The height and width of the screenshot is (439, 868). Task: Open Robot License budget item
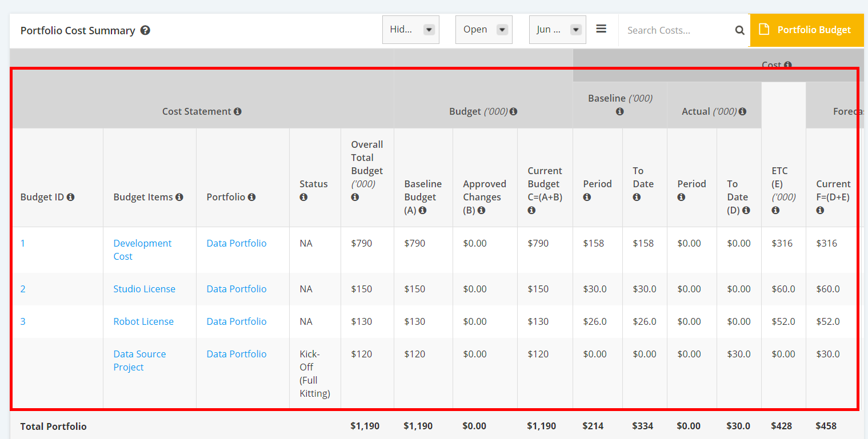[x=143, y=321]
